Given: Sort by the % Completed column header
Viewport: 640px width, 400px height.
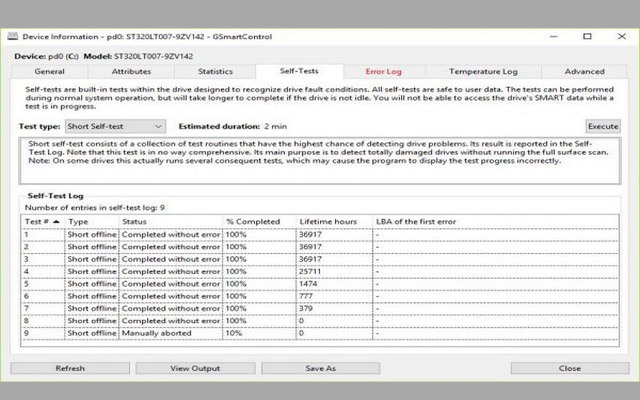Looking at the screenshot, I should tap(260, 222).
